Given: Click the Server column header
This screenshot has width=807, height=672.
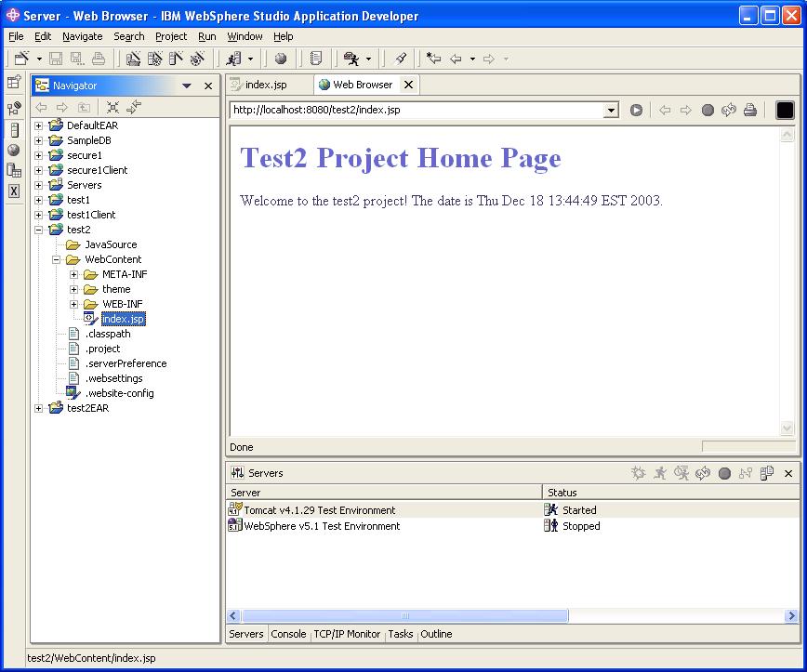Looking at the screenshot, I should point(384,493).
